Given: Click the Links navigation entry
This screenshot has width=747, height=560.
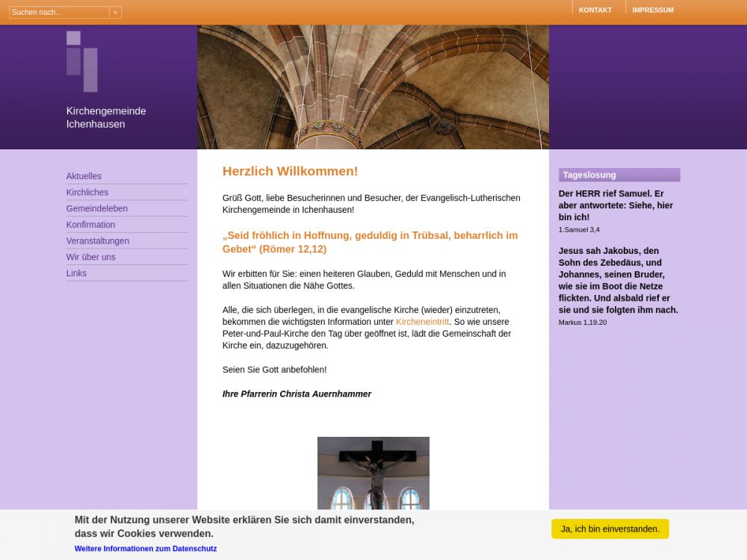Looking at the screenshot, I should [76, 273].
